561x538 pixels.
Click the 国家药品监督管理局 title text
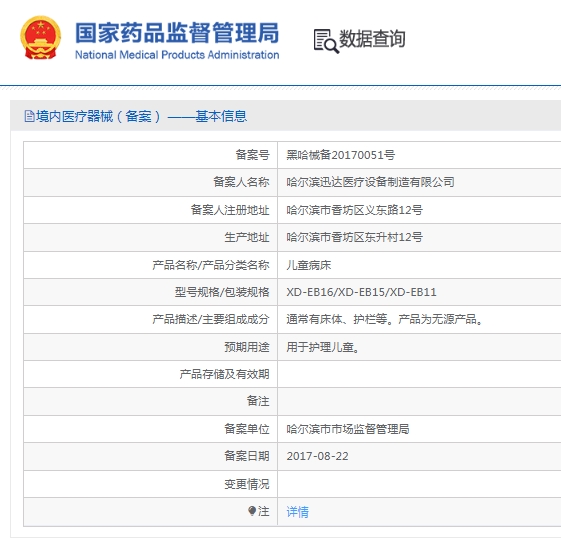click(177, 33)
